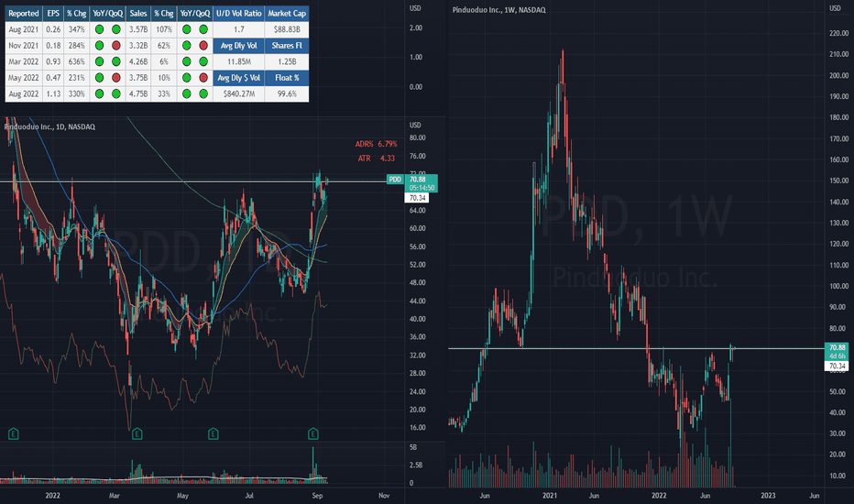The height and width of the screenshot is (504, 854).
Task: Click the 'ATR 4.33' indicator text
Action: 377,158
